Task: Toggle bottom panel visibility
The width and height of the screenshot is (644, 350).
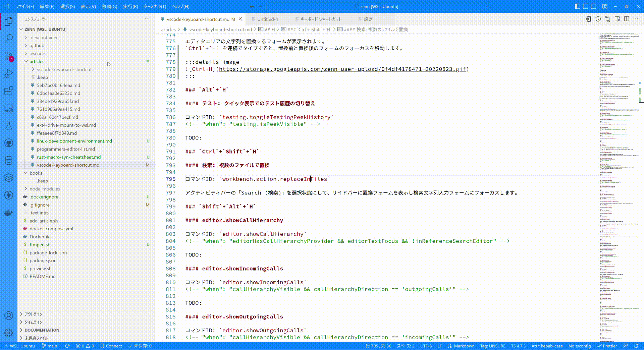Action: tap(586, 6)
